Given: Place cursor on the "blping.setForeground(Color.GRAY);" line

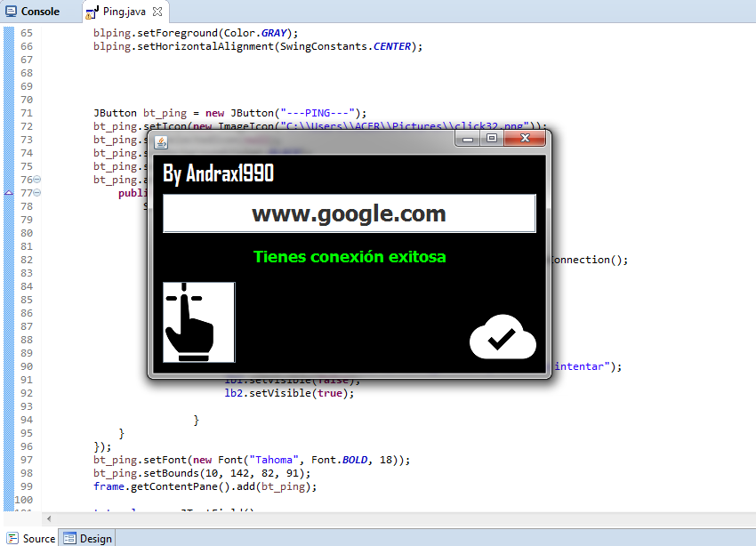Looking at the screenshot, I should click(x=196, y=33).
